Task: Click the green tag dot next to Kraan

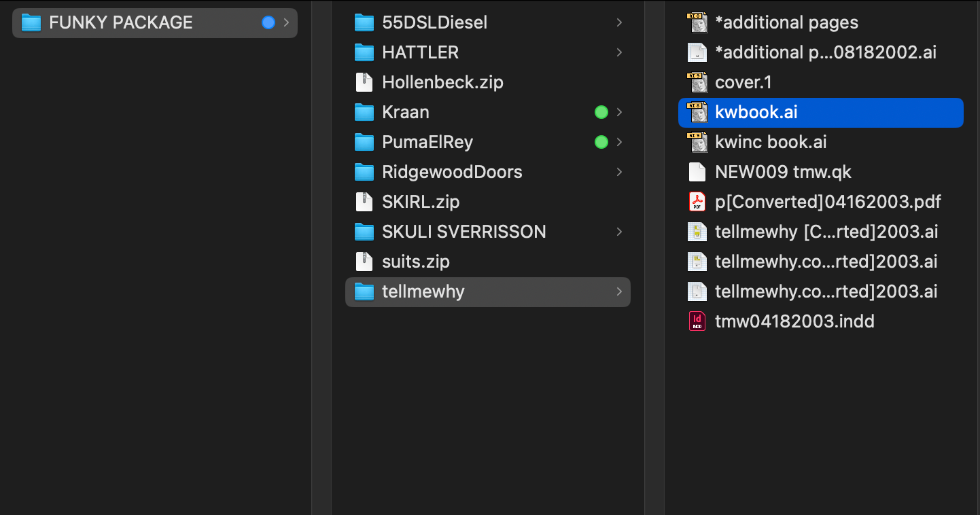Action: (601, 112)
